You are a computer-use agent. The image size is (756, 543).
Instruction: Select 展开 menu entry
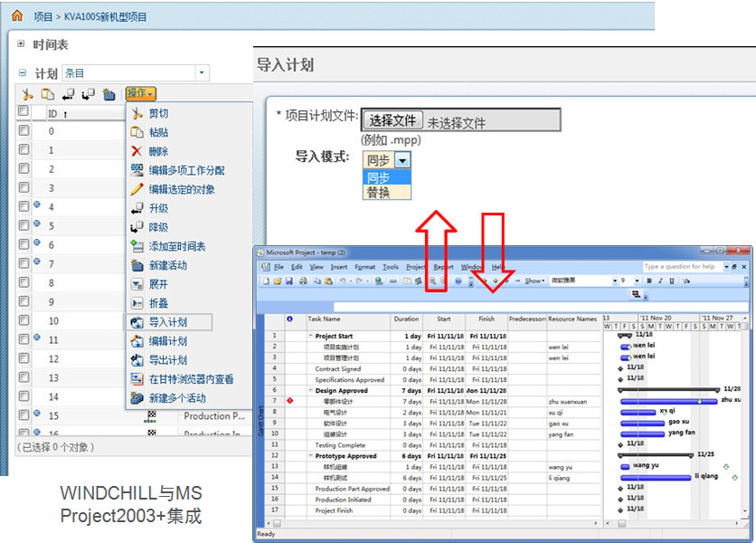click(158, 284)
